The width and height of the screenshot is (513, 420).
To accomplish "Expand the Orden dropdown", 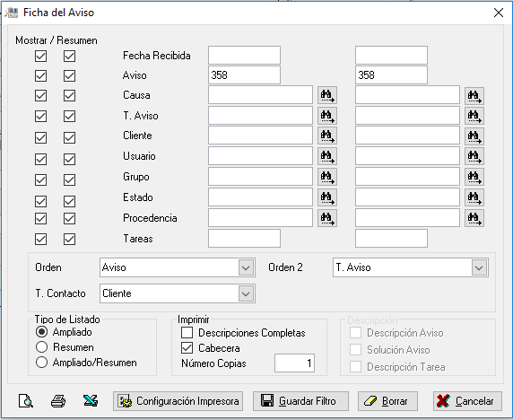I will (x=246, y=267).
